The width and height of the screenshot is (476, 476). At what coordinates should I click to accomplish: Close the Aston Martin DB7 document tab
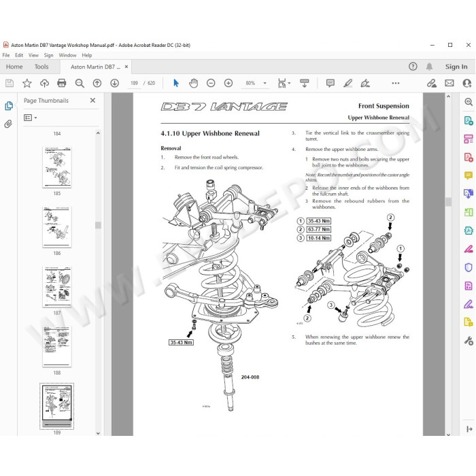click(126, 67)
